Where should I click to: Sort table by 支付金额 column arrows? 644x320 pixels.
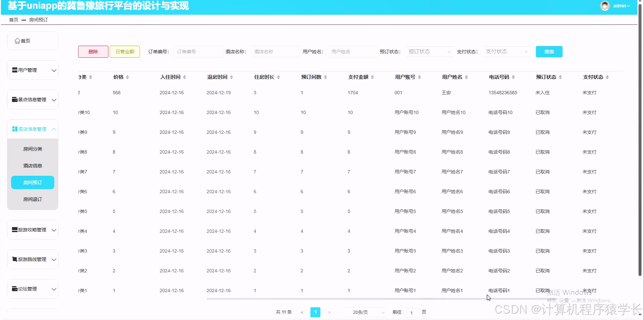pyautogui.click(x=372, y=77)
